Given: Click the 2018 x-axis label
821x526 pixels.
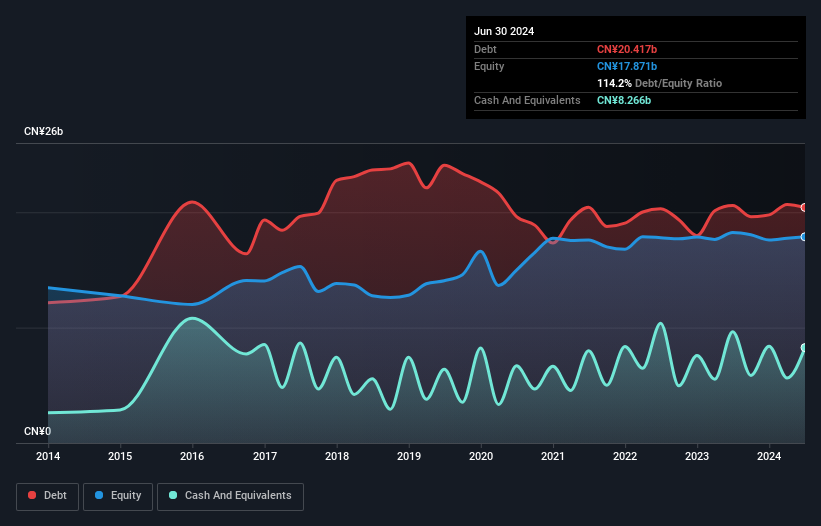Looking at the screenshot, I should [x=337, y=456].
